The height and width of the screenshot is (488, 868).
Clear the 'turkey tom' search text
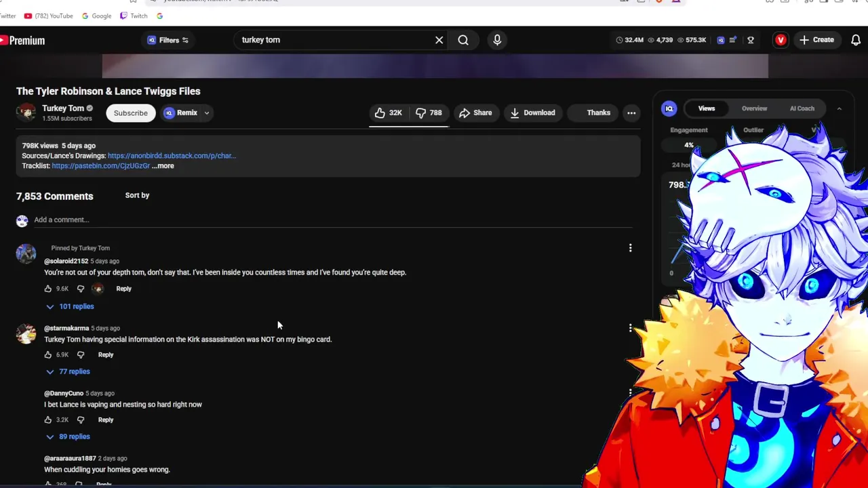tap(439, 40)
